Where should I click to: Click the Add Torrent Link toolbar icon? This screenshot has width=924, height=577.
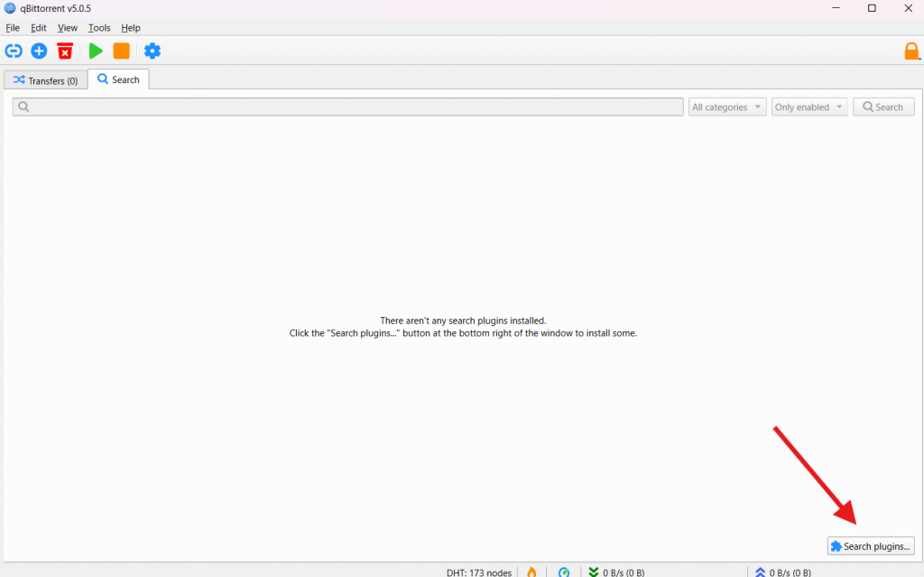[x=14, y=51]
